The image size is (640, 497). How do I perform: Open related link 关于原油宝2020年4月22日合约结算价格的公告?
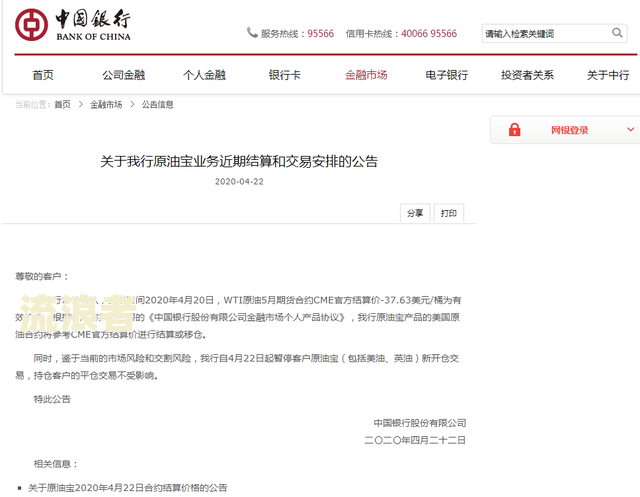pos(128,488)
